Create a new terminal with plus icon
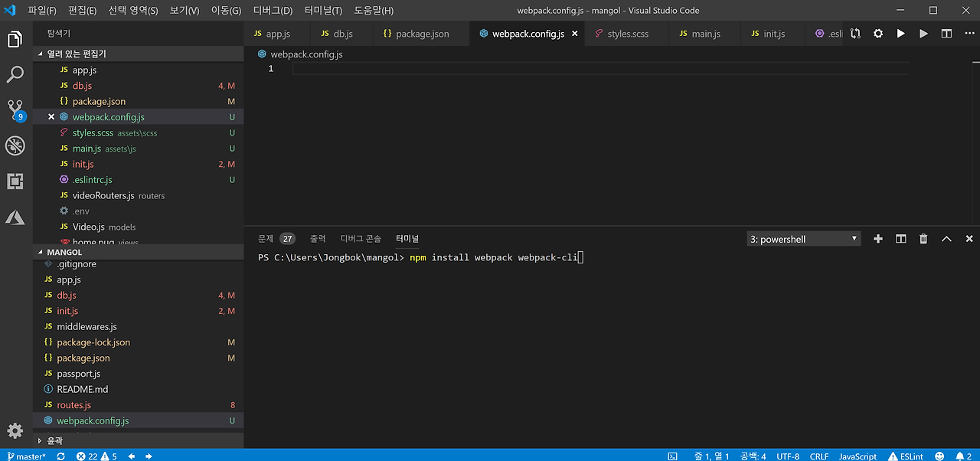This screenshot has height=461, width=980. (878, 239)
